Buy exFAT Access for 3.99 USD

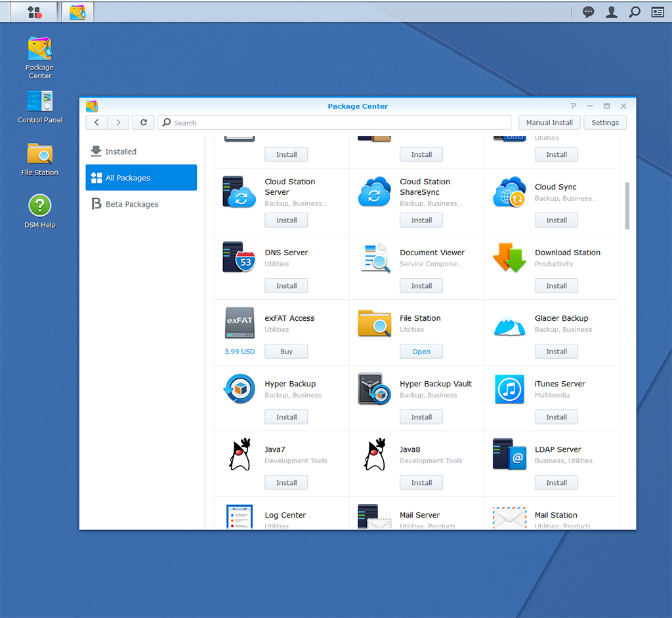click(x=286, y=351)
